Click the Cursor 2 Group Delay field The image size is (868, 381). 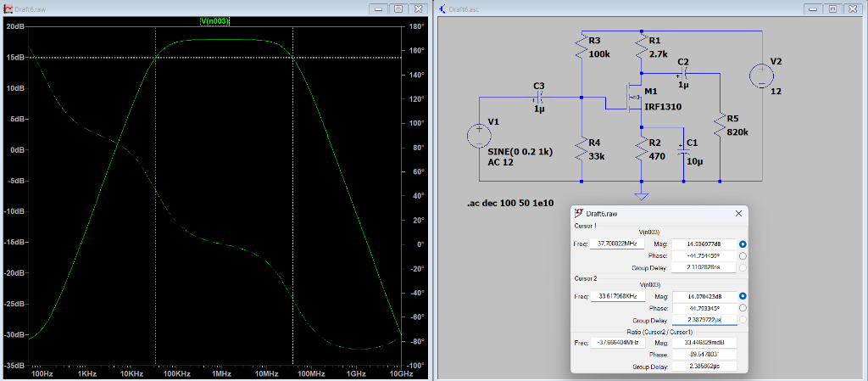click(x=704, y=320)
